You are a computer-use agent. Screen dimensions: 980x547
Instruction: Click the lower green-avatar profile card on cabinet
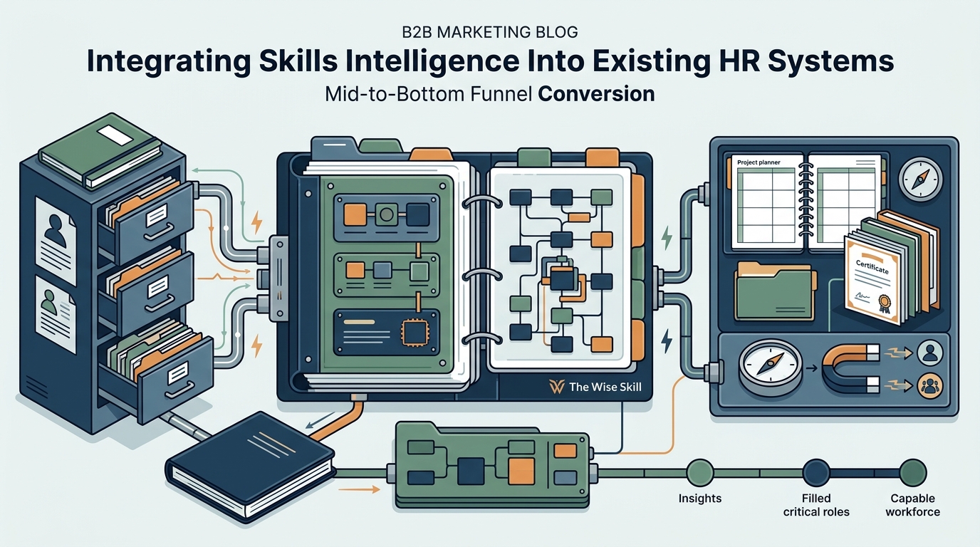pyautogui.click(x=56, y=316)
